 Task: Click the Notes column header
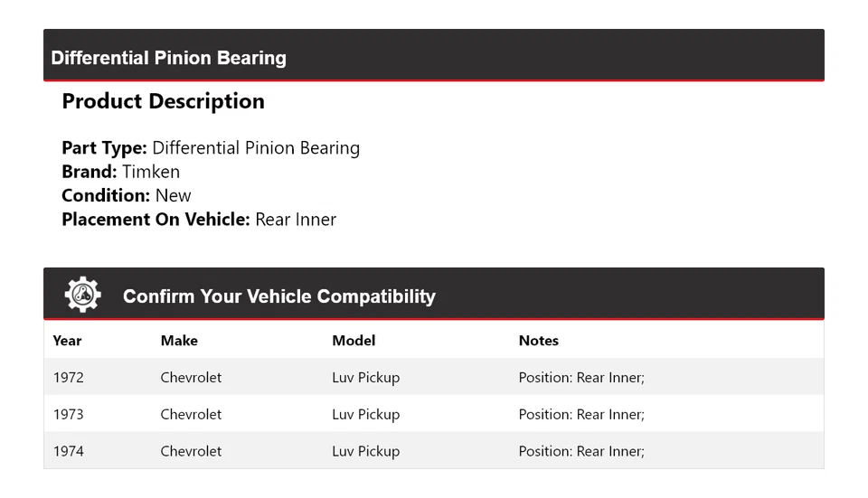[x=538, y=341]
